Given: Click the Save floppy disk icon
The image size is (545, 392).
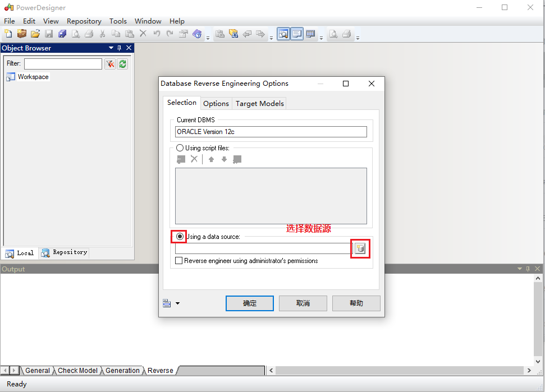Looking at the screenshot, I should pyautogui.click(x=49, y=34).
